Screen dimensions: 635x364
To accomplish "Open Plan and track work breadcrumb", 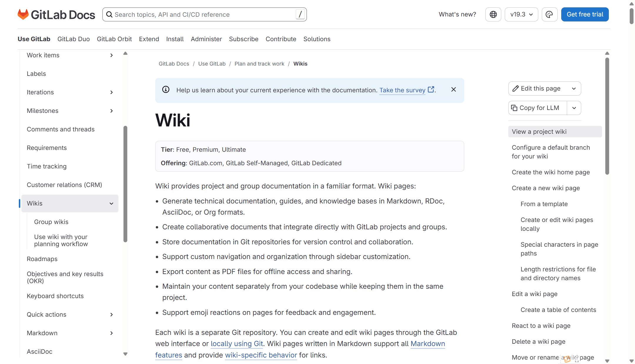I will [x=259, y=64].
